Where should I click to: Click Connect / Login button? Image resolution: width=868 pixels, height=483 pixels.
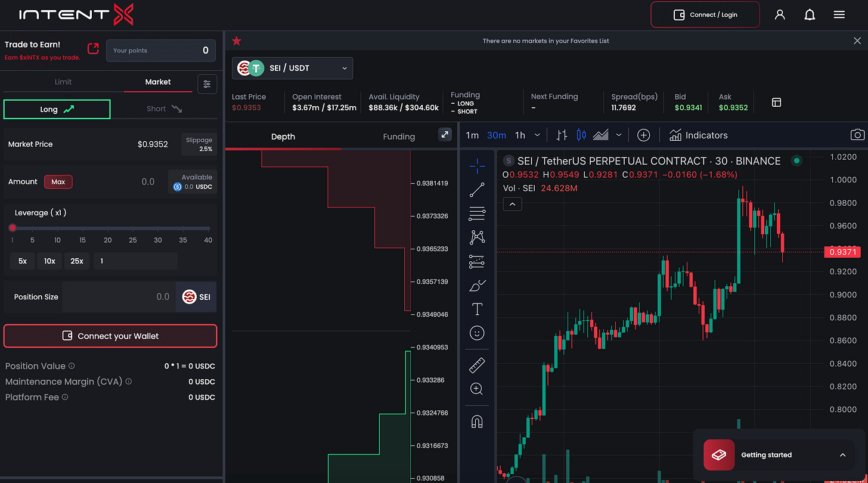click(705, 14)
